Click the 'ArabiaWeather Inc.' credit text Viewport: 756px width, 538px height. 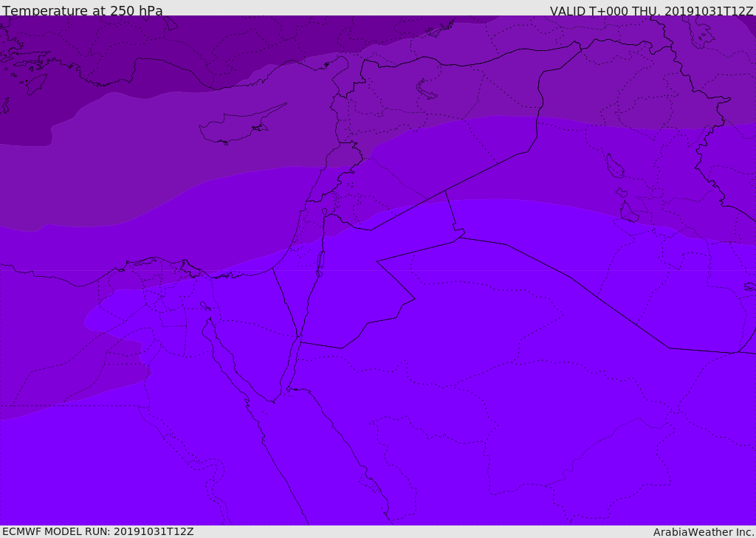coord(704,532)
